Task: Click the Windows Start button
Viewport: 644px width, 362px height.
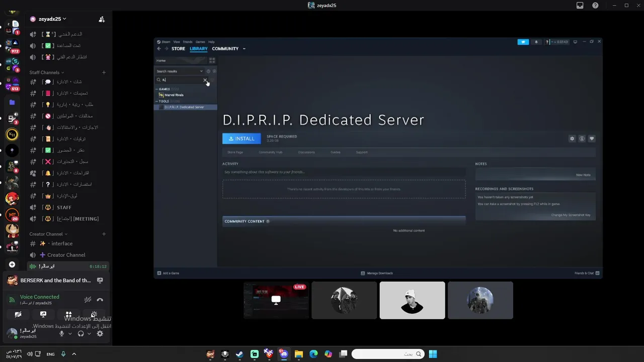Action: point(433,354)
